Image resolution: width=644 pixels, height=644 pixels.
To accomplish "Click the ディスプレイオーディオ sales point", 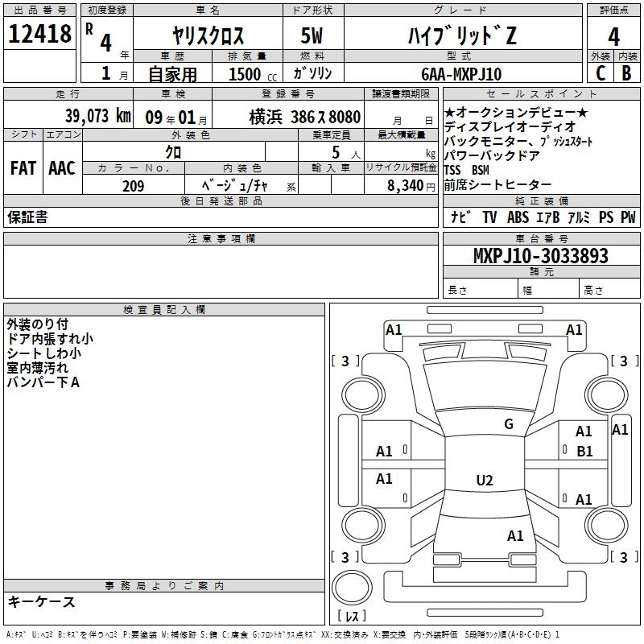I will (510, 126).
